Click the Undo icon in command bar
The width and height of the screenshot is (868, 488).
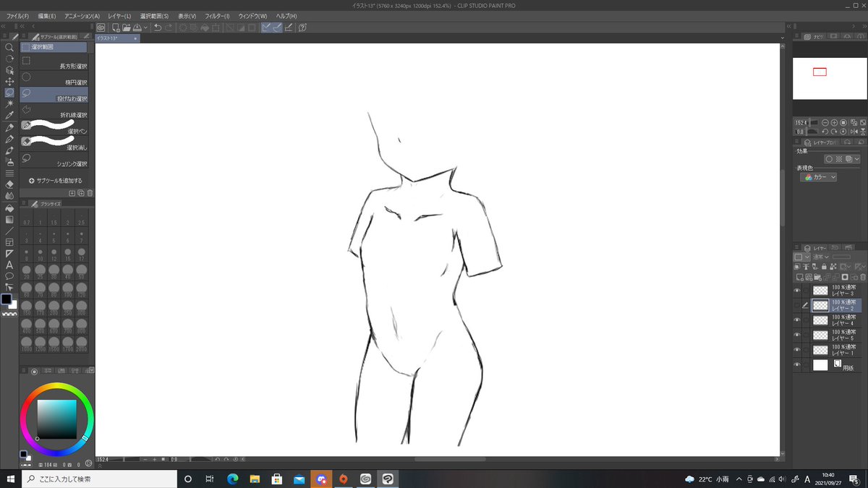click(157, 27)
